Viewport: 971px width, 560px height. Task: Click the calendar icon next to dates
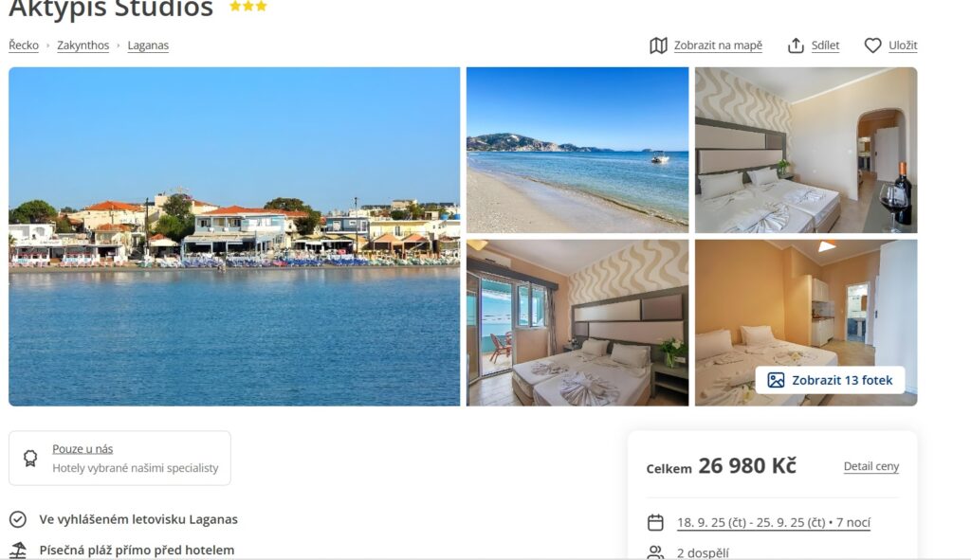(655, 522)
